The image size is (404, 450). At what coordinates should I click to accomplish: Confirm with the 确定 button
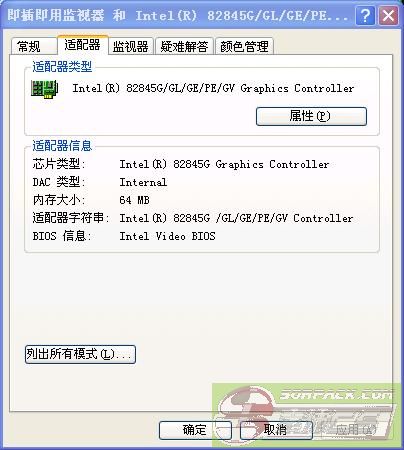tap(195, 430)
